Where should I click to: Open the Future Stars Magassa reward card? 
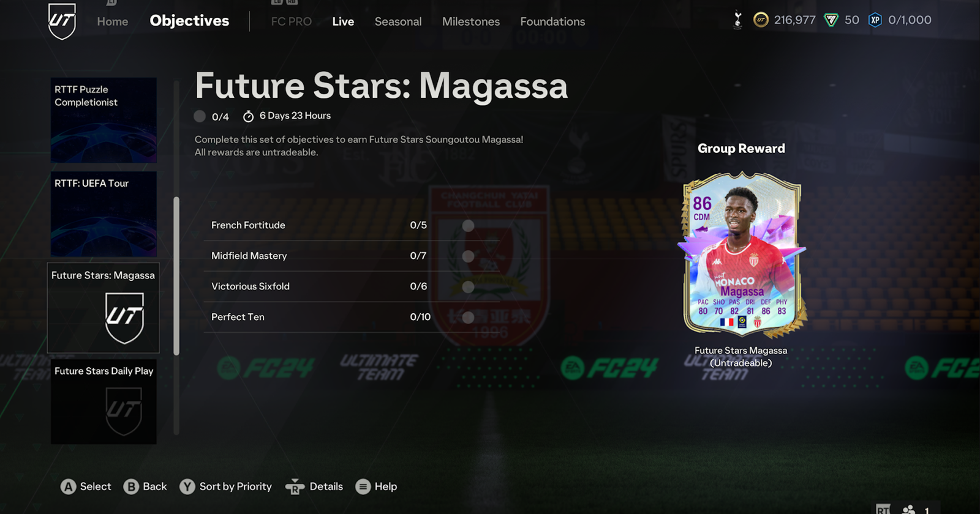(741, 256)
